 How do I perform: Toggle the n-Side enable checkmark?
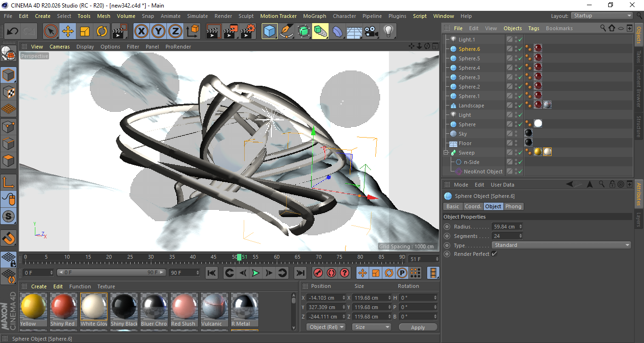[520, 162]
